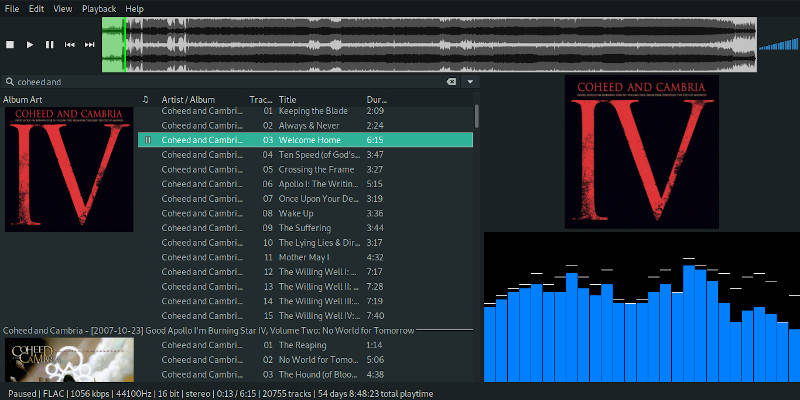
Task: Click the '20755 tracks' status bar entry
Action: [x=289, y=394]
